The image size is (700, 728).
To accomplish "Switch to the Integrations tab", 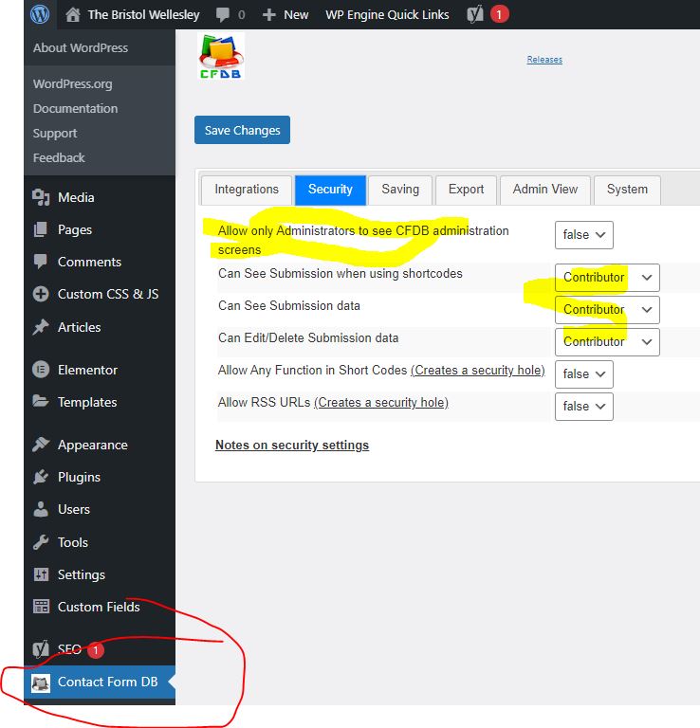I will 247,190.
